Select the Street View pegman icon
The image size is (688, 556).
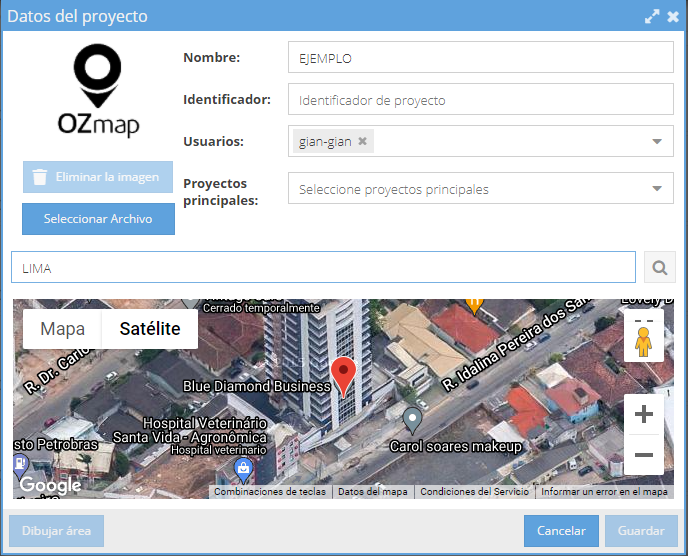point(643,342)
